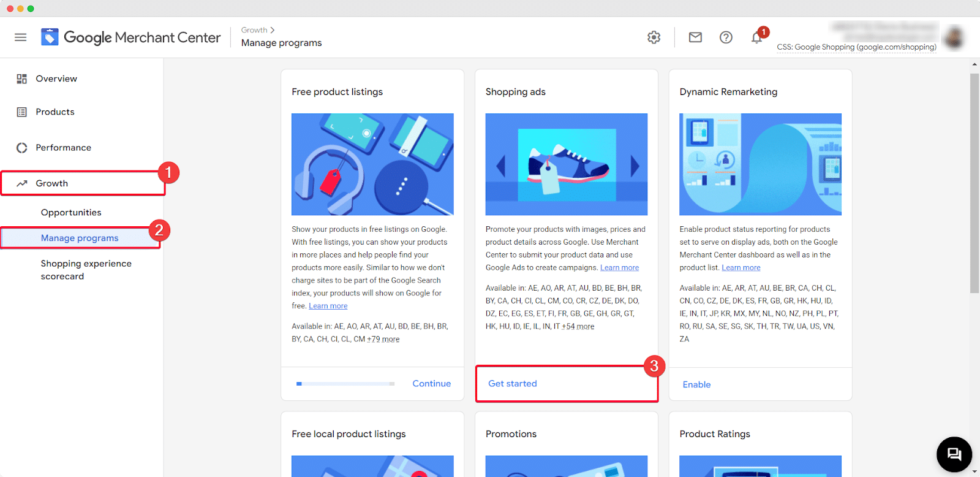Expand the +79 more countries link

click(x=383, y=339)
